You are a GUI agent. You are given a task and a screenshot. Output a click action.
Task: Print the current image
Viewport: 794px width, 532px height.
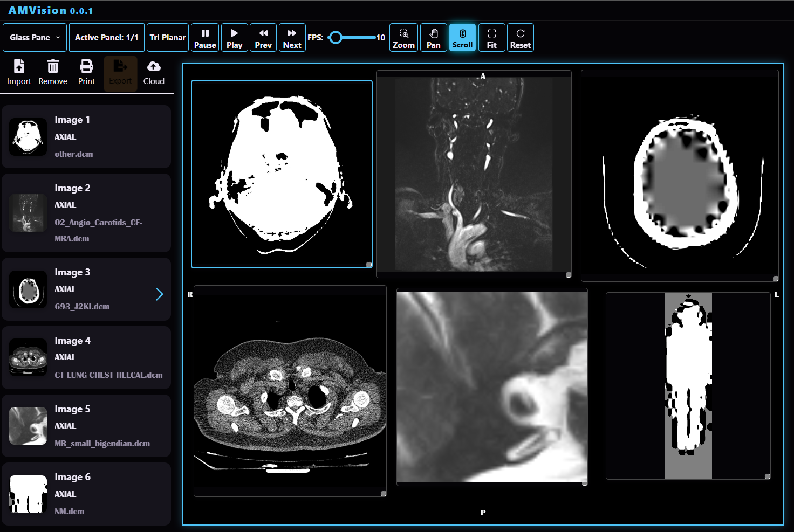[x=86, y=73]
